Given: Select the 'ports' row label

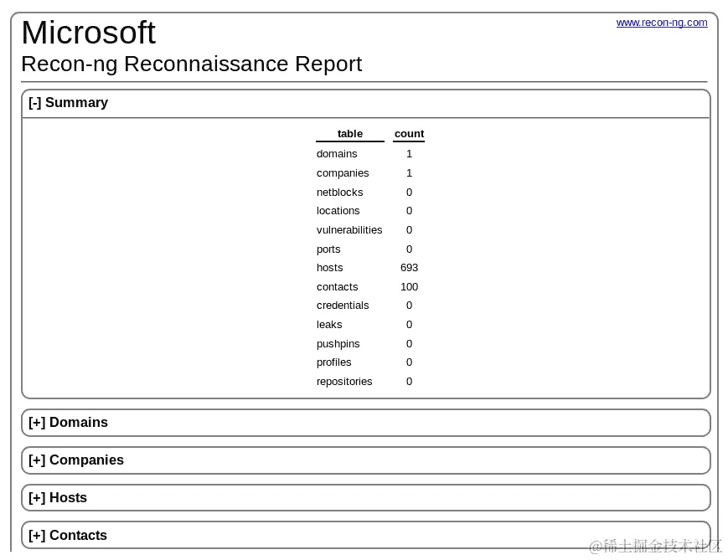Looking at the screenshot, I should pos(328,249).
